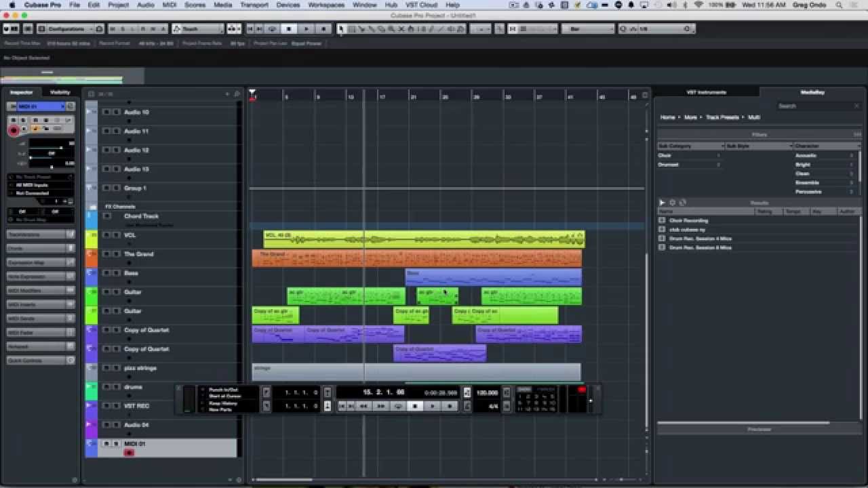This screenshot has height=488, width=868.
Task: Expand the Audio 10 track
Action: 90,111
